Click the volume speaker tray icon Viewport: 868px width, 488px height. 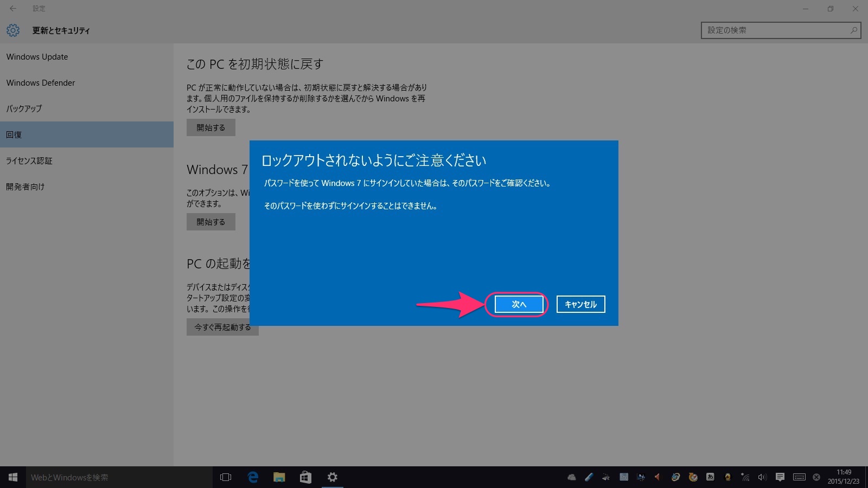pyautogui.click(x=762, y=477)
